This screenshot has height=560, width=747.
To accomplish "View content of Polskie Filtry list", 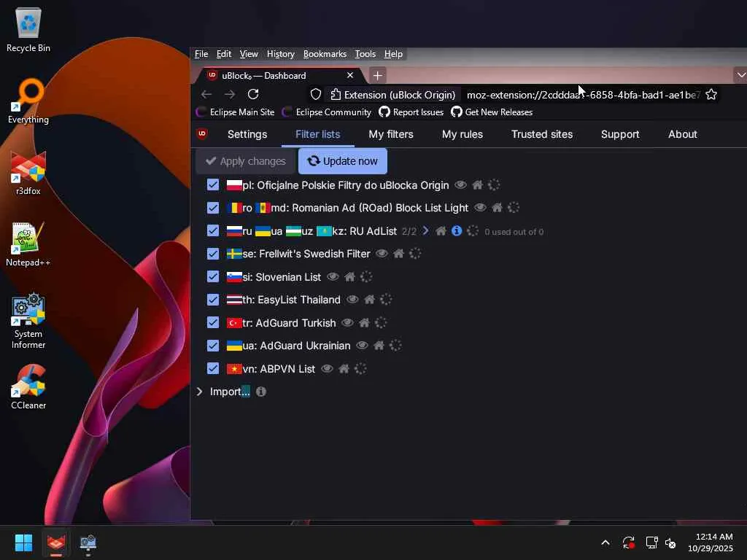I will pos(460,184).
